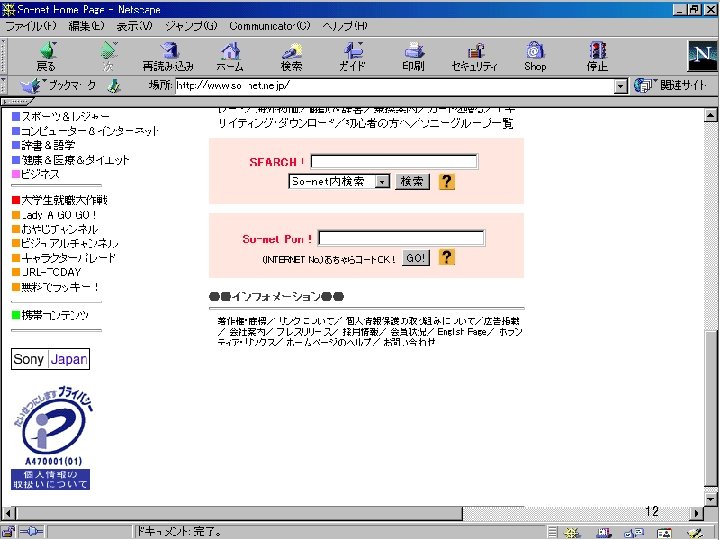The image size is (720, 540).
Task: Open the コンピューター&インターネット link
Action: [90, 131]
